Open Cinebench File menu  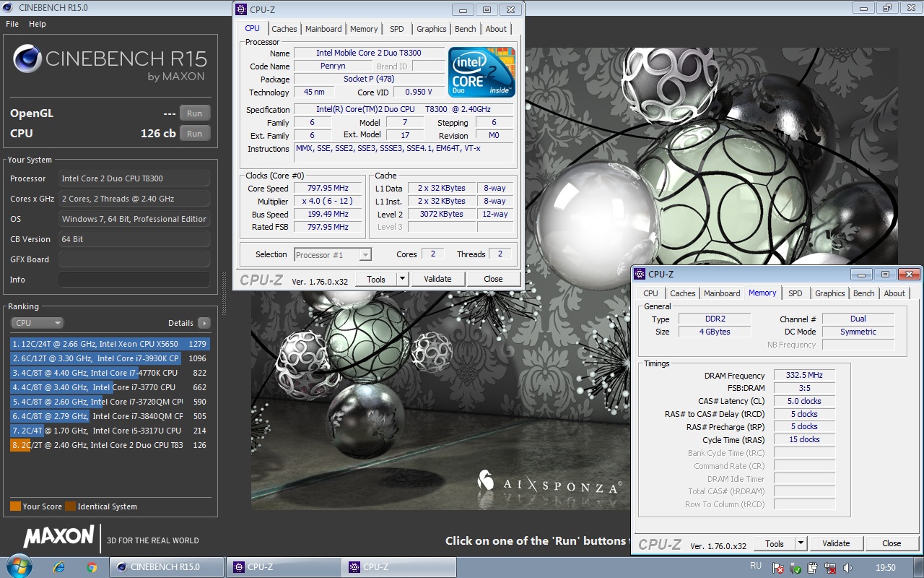[x=12, y=24]
